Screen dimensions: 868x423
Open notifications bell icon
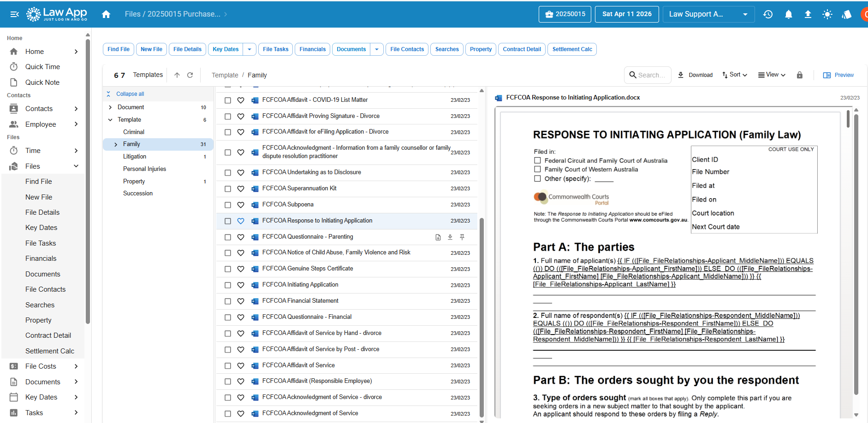point(789,14)
